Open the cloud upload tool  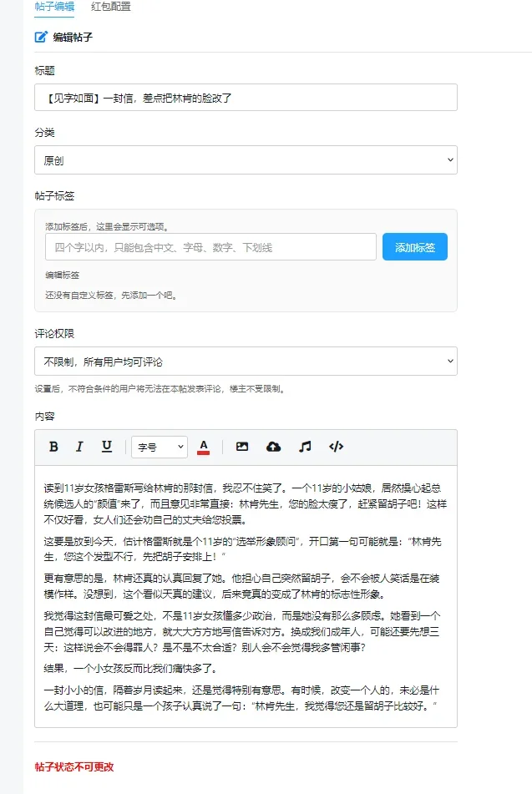tap(273, 447)
